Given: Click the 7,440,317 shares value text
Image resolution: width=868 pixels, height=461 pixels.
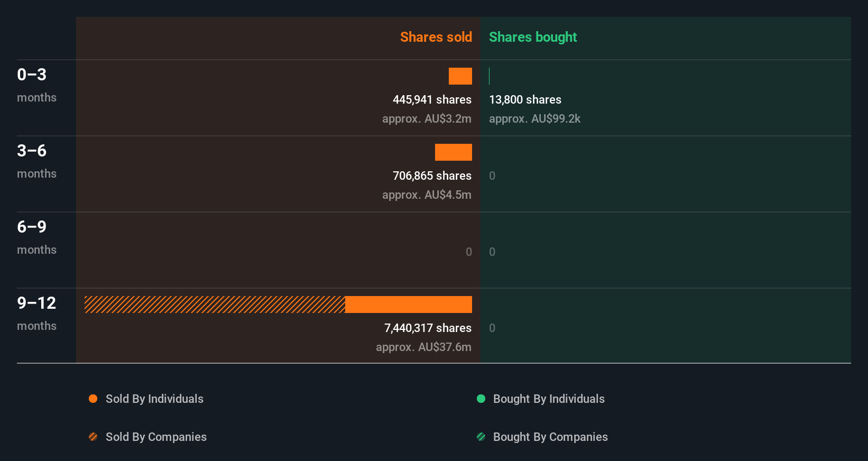Looking at the screenshot, I should [x=428, y=328].
